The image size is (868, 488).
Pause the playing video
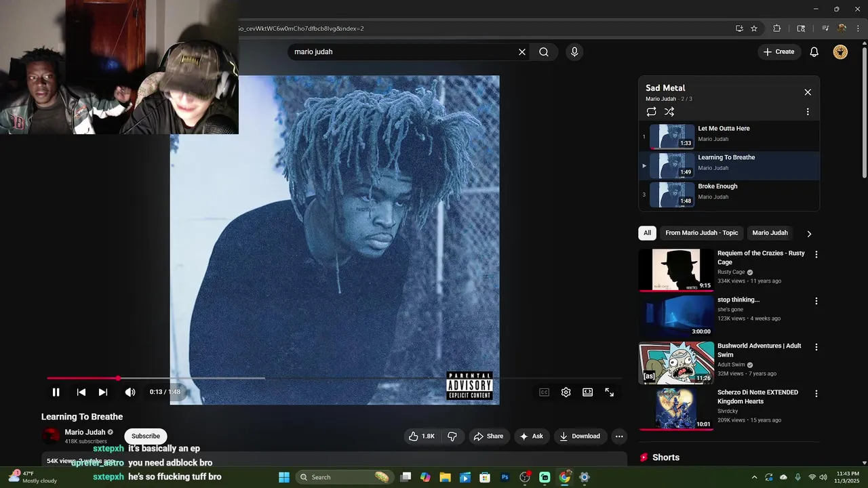pyautogui.click(x=56, y=392)
